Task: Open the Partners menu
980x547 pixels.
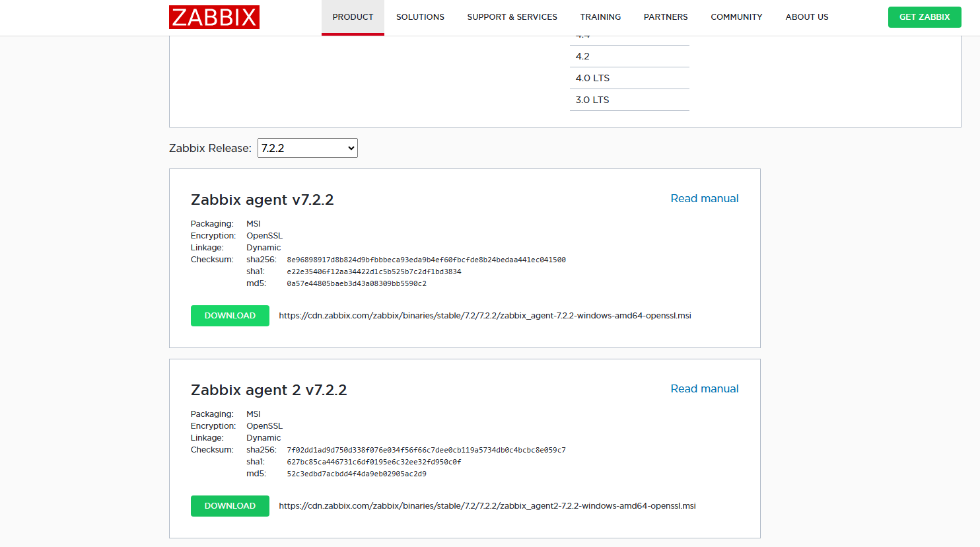Action: [x=666, y=17]
